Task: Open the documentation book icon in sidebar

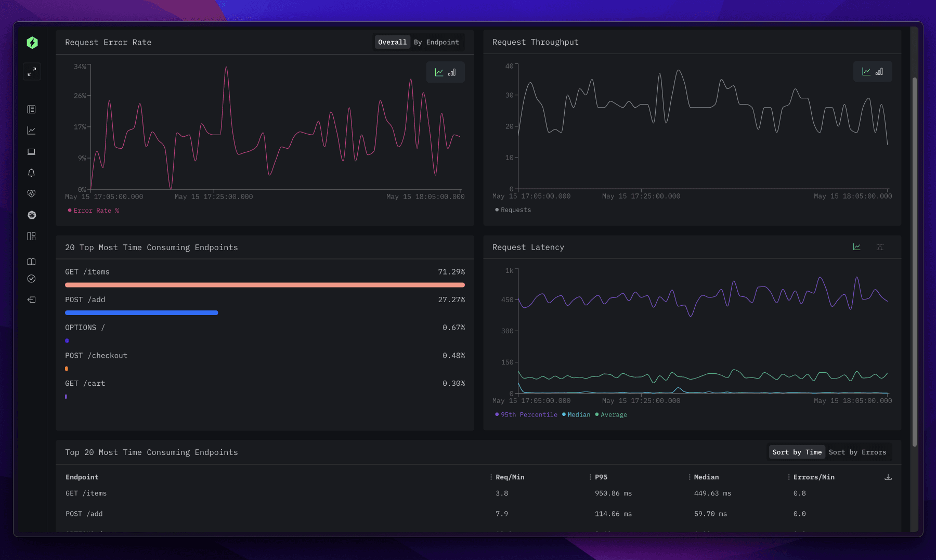Action: click(31, 262)
